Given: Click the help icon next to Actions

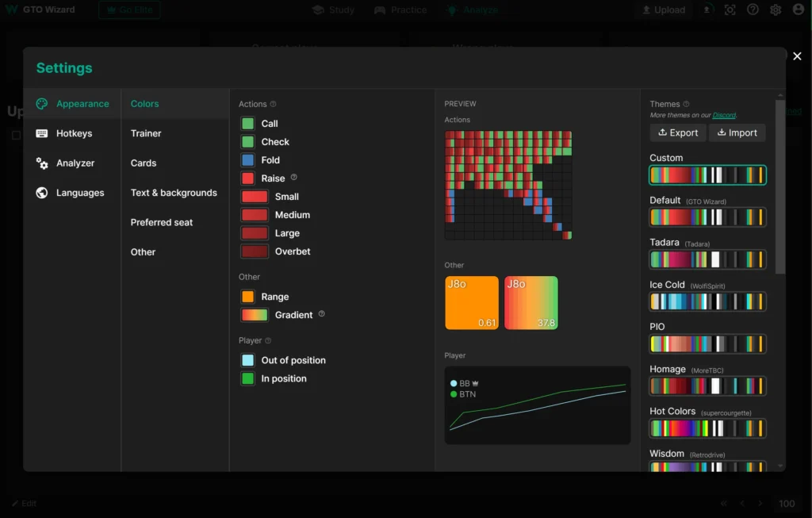Looking at the screenshot, I should (x=274, y=104).
